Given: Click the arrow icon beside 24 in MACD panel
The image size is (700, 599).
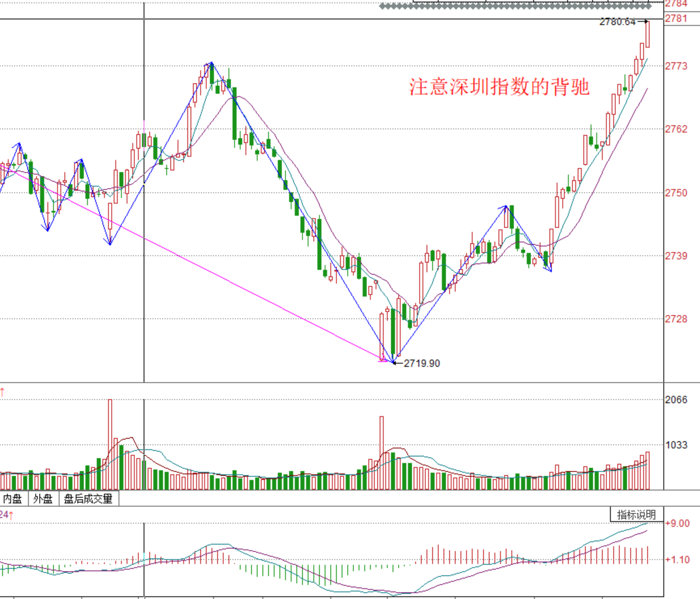Looking at the screenshot, I should (x=11, y=515).
